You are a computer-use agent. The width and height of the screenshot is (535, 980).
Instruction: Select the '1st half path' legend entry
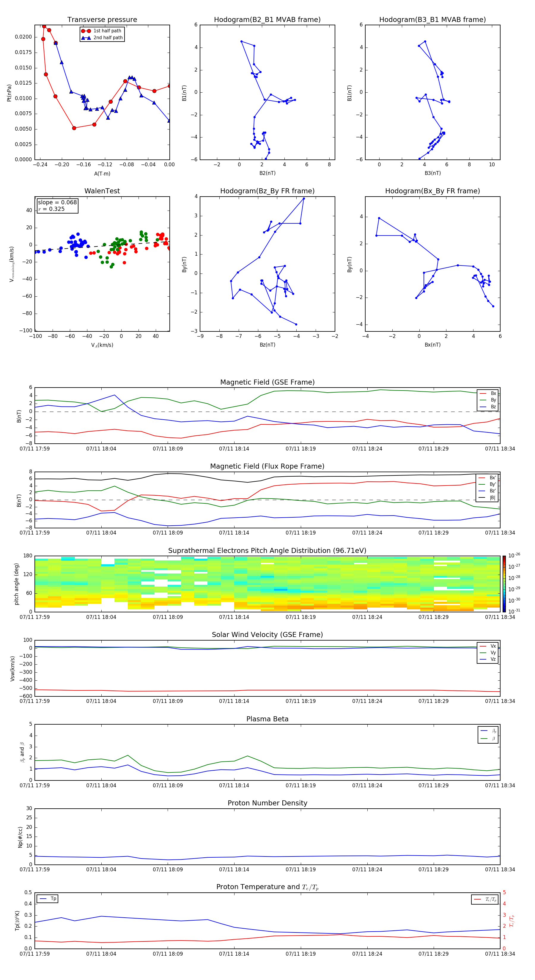coord(102,31)
